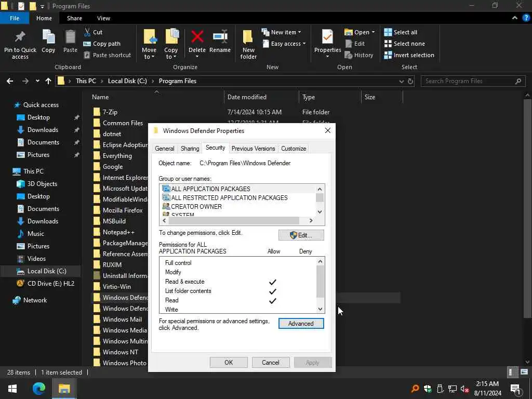
Task: Collapse the ribbon with chevron
Action: [x=515, y=18]
